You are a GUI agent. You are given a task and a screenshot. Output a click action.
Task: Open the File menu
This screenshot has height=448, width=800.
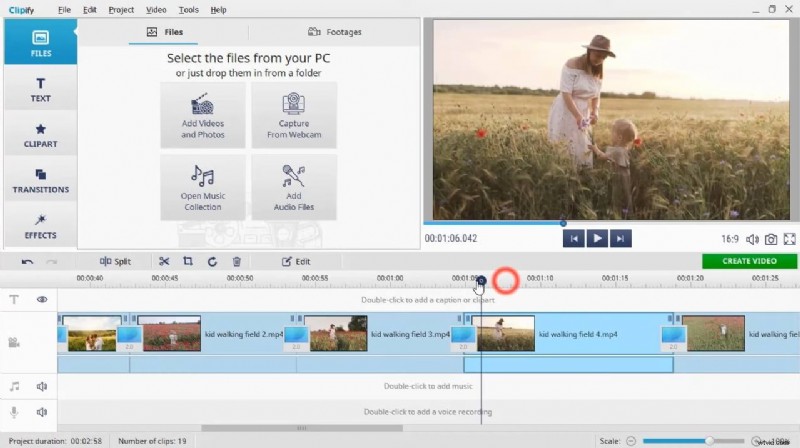64,10
